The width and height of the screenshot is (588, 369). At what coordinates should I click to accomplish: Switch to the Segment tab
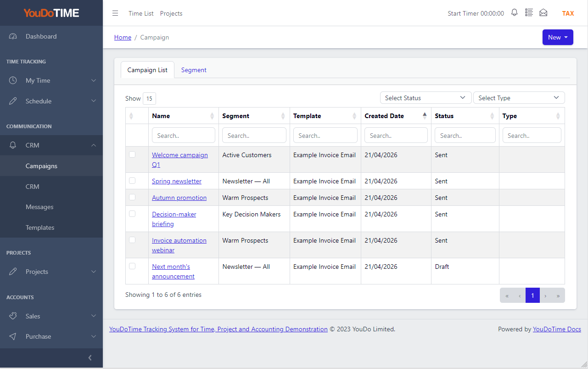click(194, 70)
